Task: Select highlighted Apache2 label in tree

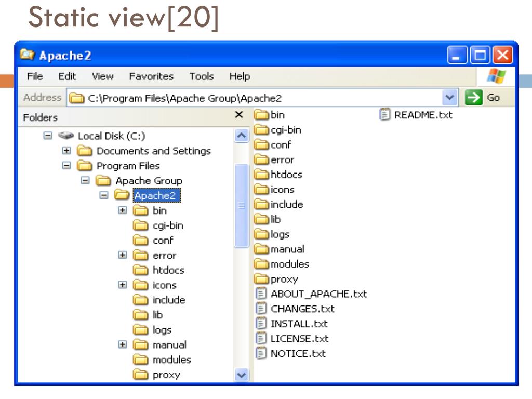Action: click(x=156, y=195)
